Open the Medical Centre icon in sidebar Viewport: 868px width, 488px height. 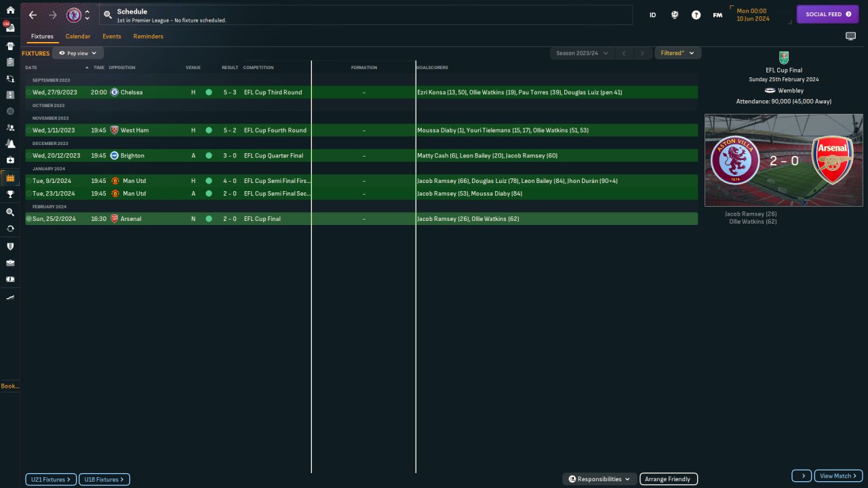pos(10,160)
